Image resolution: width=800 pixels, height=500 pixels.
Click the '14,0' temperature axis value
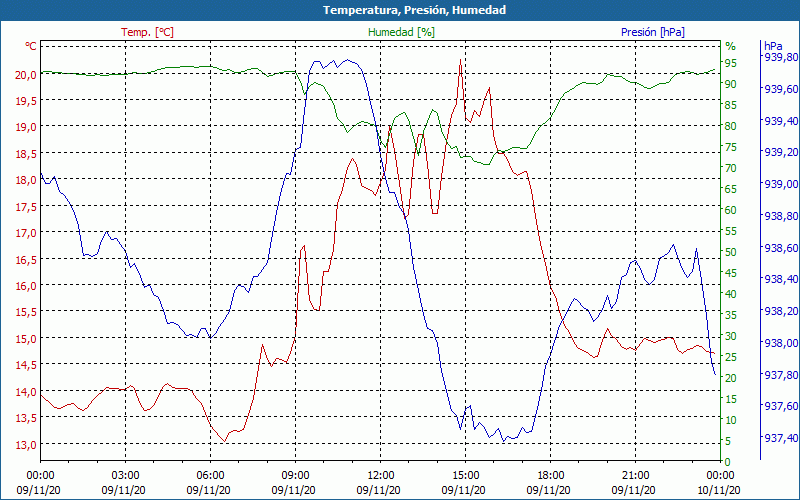coord(26,392)
